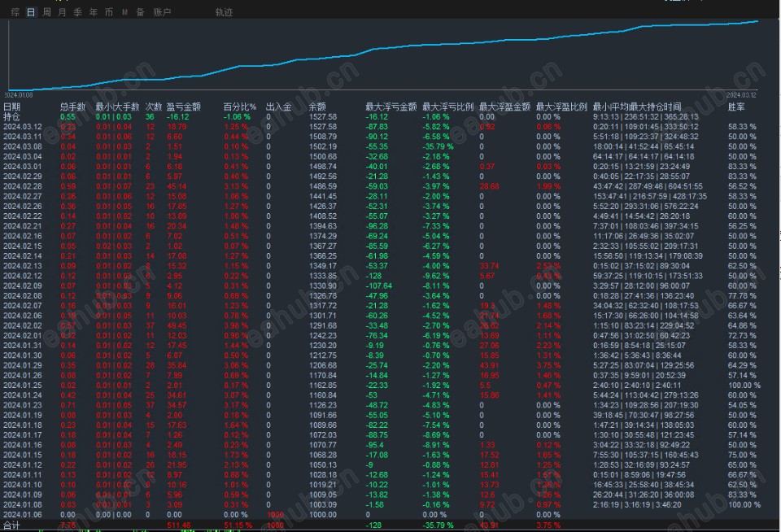Image resolution: width=781 pixels, height=532 pixels.
Task: Select the 2024.01.23 row date
Action: (x=23, y=405)
